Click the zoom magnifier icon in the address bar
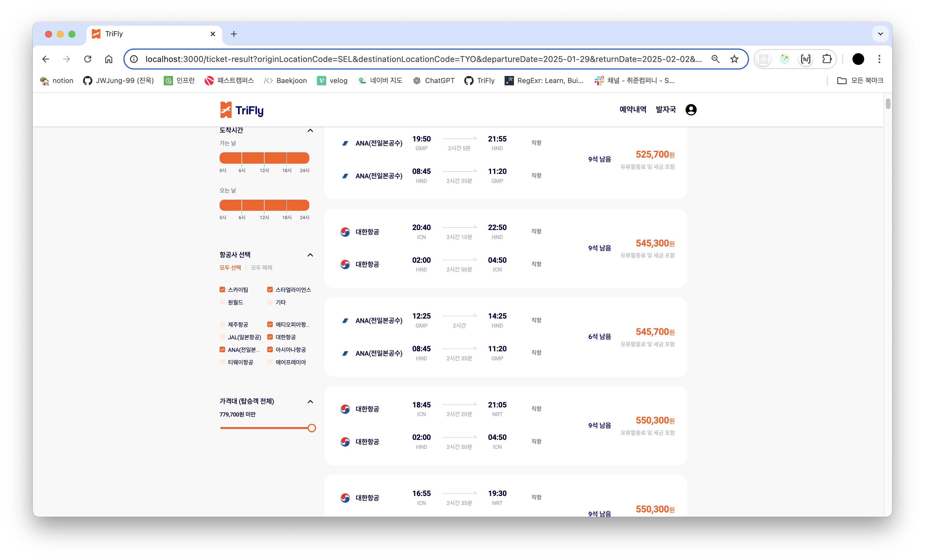 click(x=715, y=59)
